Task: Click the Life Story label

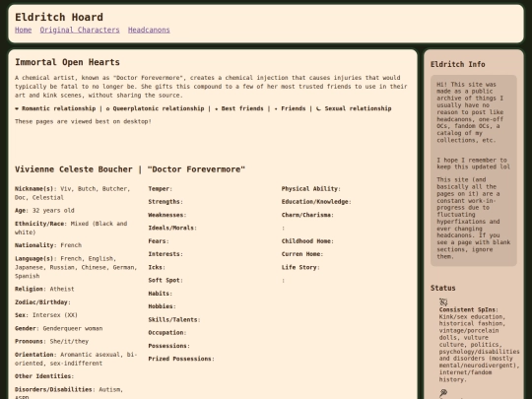Action: click(x=300, y=267)
